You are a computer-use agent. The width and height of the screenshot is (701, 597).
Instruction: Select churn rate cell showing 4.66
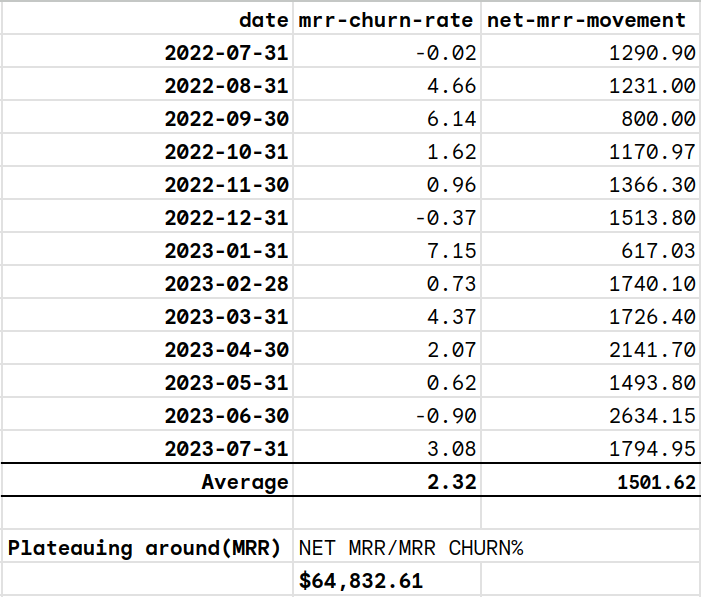coord(387,85)
